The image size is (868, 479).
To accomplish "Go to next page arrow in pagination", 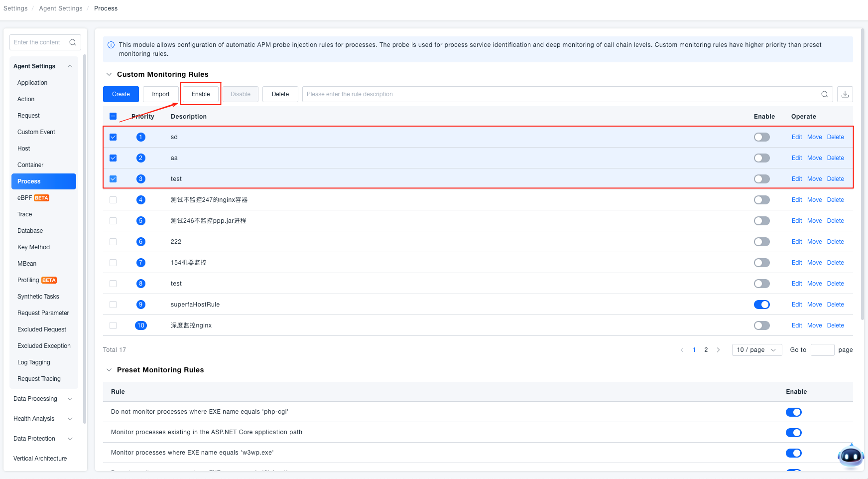I will [718, 350].
